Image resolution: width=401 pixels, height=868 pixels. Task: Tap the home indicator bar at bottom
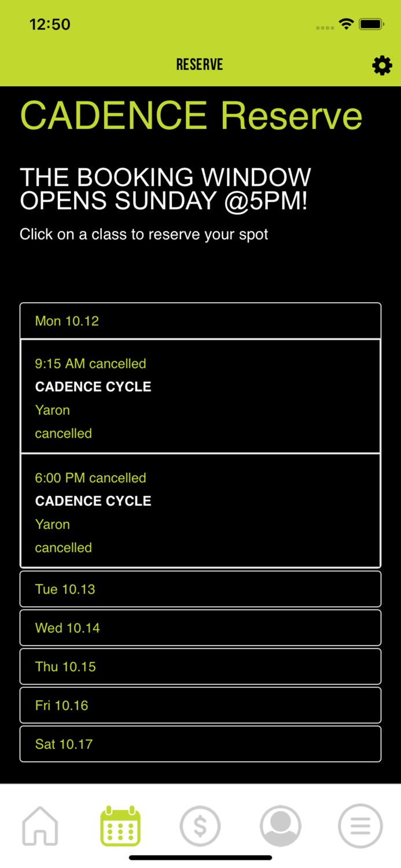(200, 857)
